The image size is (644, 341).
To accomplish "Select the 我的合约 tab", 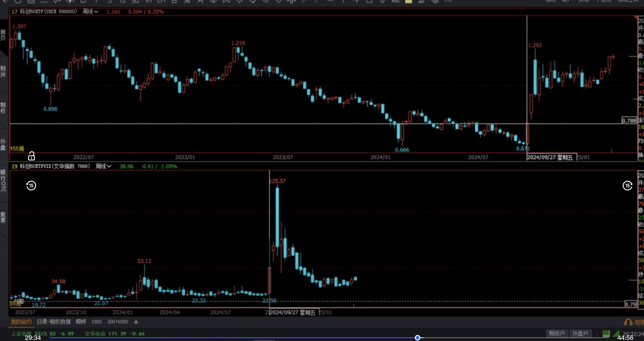I will [x=21, y=322].
